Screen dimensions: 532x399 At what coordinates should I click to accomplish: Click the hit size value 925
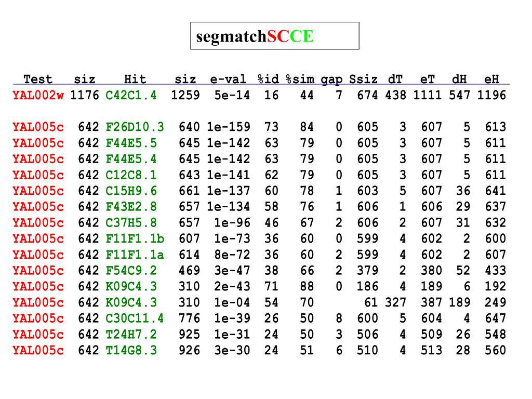(189, 334)
